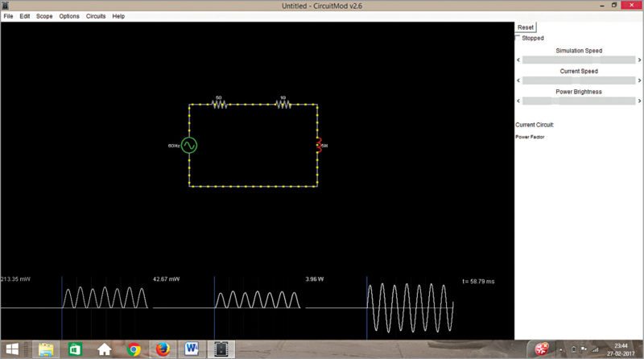Open the Options menu
The height and width of the screenshot is (359, 644).
[x=69, y=16]
